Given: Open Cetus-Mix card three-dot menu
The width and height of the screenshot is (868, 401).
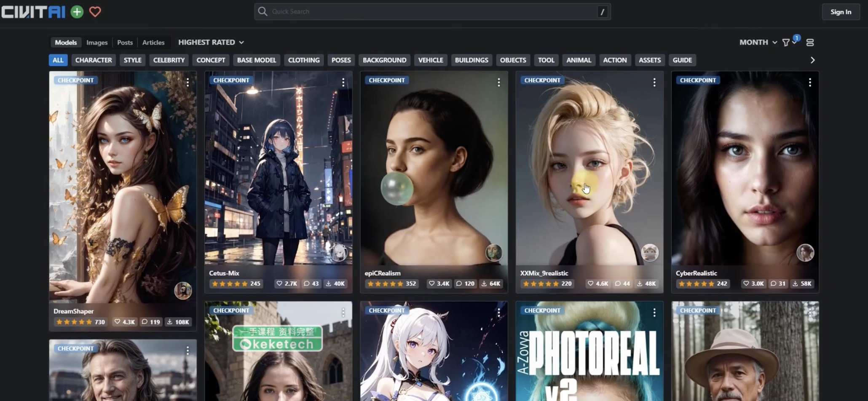Looking at the screenshot, I should (x=343, y=83).
